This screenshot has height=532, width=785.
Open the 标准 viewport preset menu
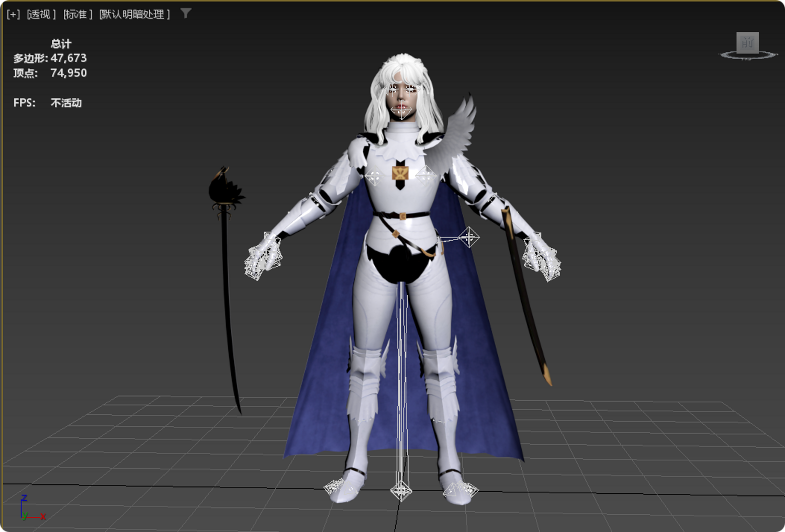pyautogui.click(x=78, y=14)
